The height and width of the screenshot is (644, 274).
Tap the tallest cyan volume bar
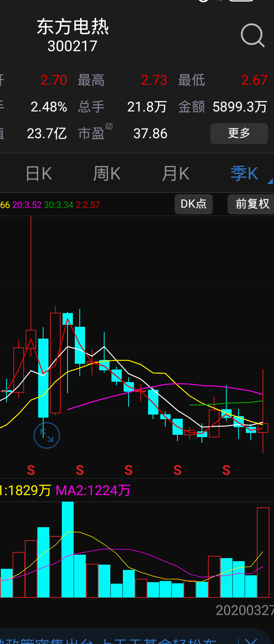click(x=68, y=550)
